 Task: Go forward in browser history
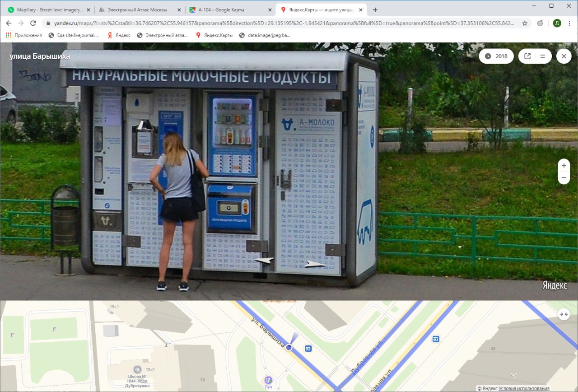[x=21, y=23]
